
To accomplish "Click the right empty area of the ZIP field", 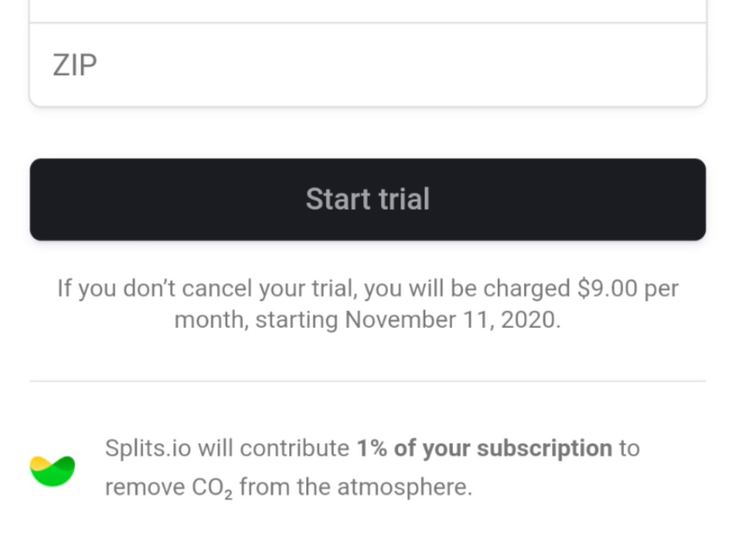I will pyautogui.click(x=551, y=65).
